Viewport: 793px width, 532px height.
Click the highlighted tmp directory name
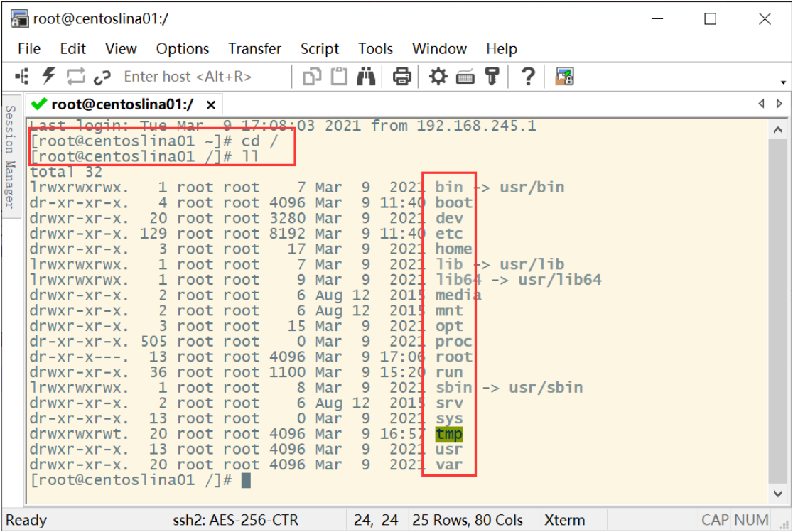click(x=449, y=434)
